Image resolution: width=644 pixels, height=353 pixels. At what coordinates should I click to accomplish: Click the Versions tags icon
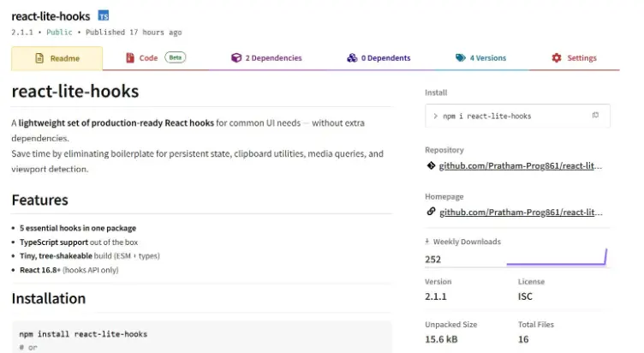[461, 58]
